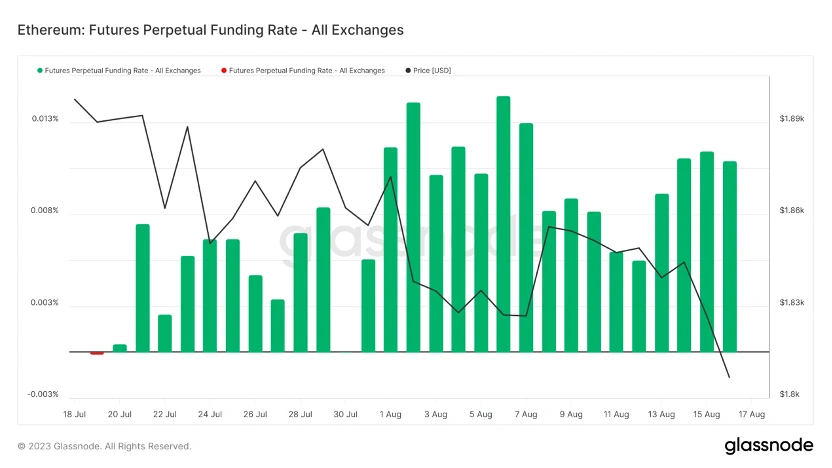Select the 17 Aug date on x-axis
Viewport: 832px width, 468px height.
point(753,414)
